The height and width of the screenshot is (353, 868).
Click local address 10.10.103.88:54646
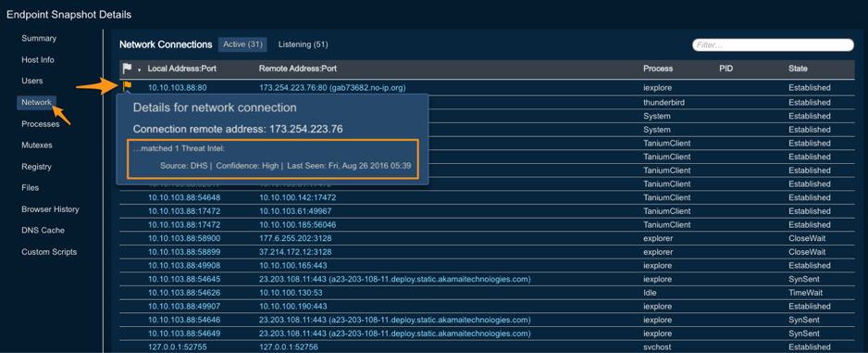click(x=184, y=320)
